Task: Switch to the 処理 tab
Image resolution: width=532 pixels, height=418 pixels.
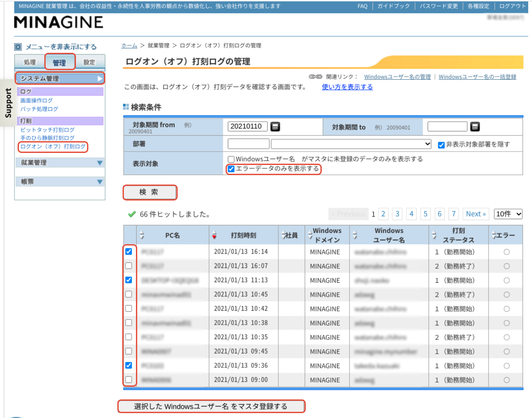Action: pos(30,62)
